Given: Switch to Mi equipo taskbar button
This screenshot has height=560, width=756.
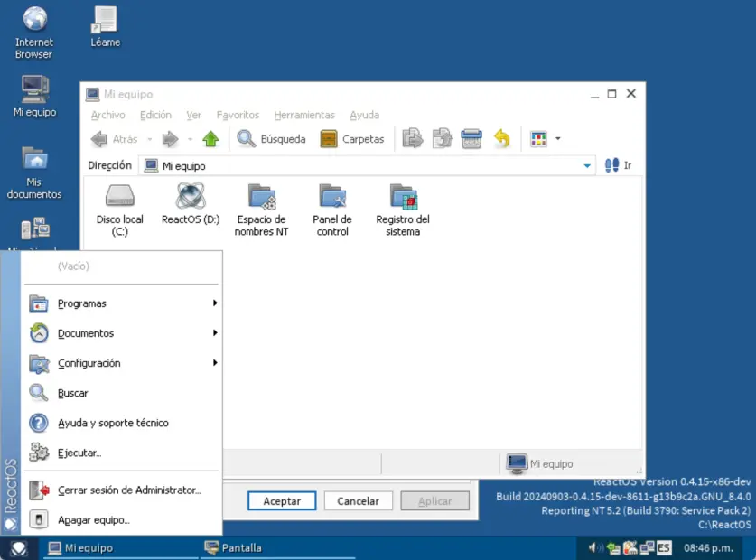Looking at the screenshot, I should tap(120, 548).
